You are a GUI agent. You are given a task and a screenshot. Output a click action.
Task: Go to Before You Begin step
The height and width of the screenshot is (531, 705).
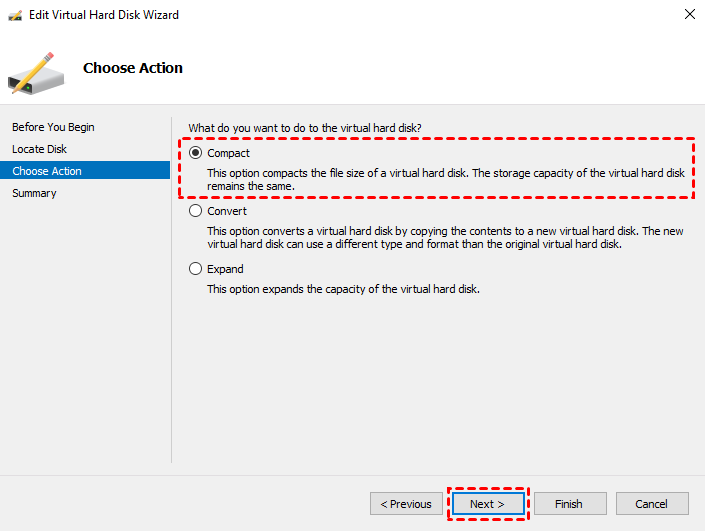pyautogui.click(x=53, y=127)
